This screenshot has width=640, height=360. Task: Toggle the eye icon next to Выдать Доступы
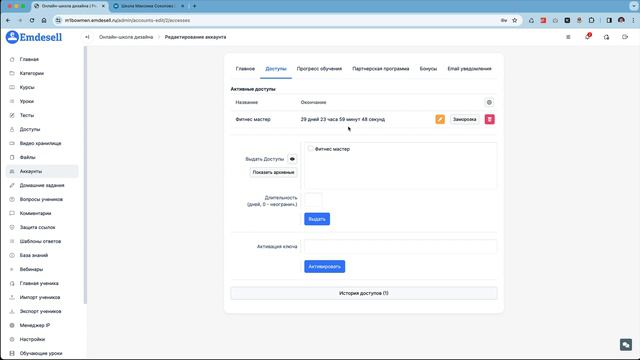pos(292,159)
